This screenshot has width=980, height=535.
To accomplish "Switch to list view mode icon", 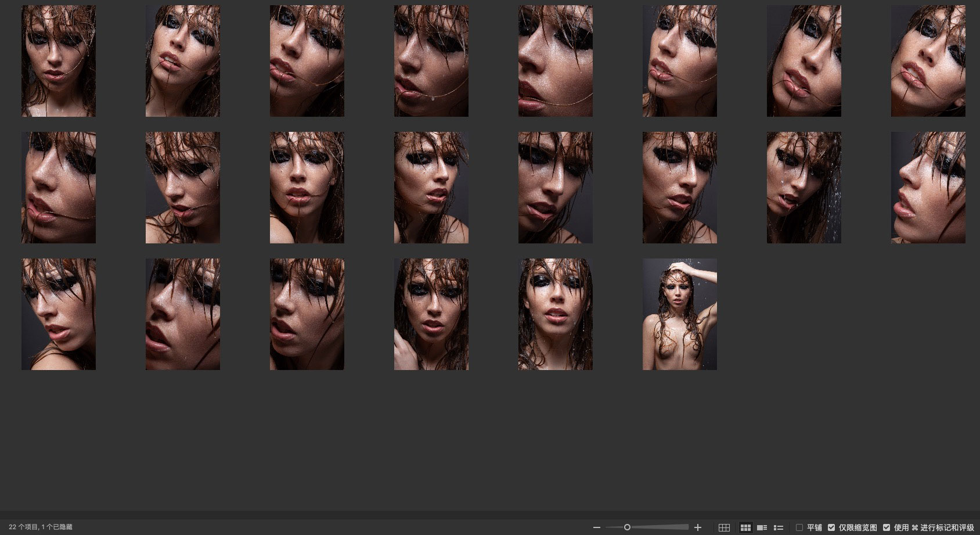I will (x=779, y=527).
